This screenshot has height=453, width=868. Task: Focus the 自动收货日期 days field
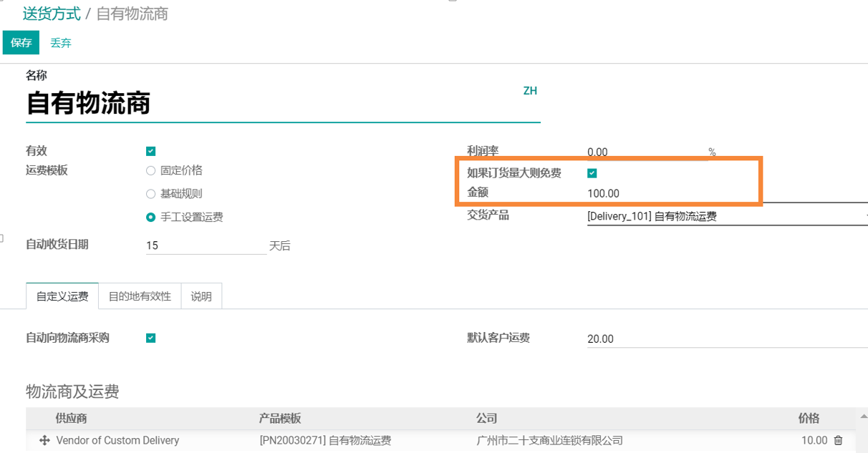click(205, 245)
